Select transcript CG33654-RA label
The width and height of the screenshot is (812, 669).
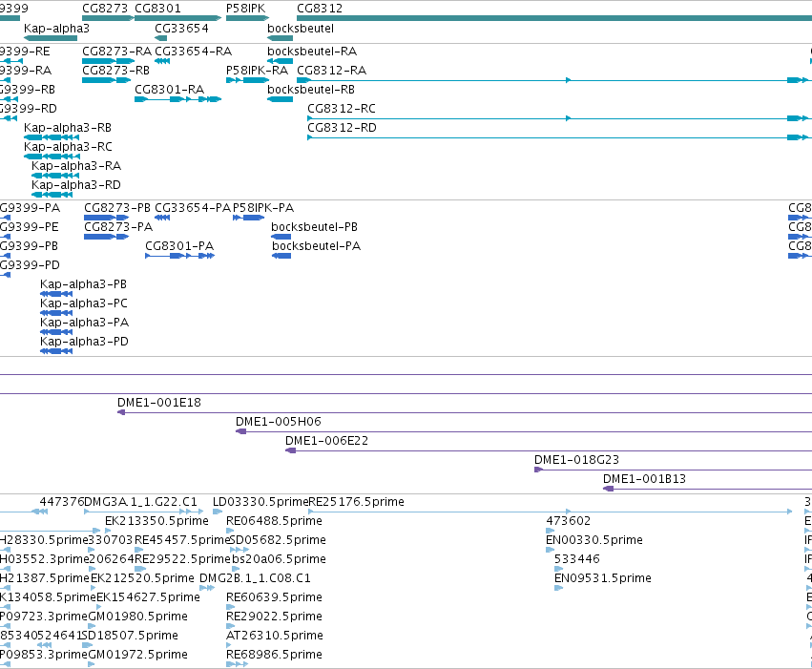click(193, 52)
